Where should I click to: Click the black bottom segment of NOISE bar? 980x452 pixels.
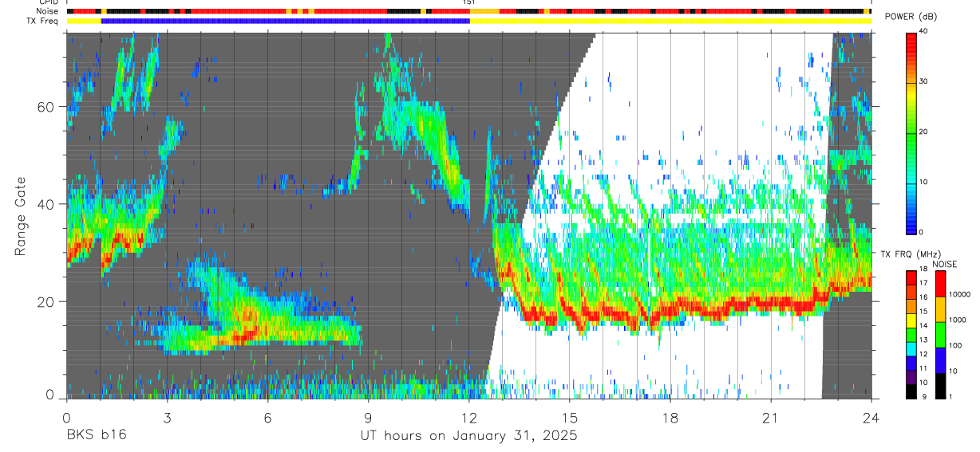click(941, 385)
